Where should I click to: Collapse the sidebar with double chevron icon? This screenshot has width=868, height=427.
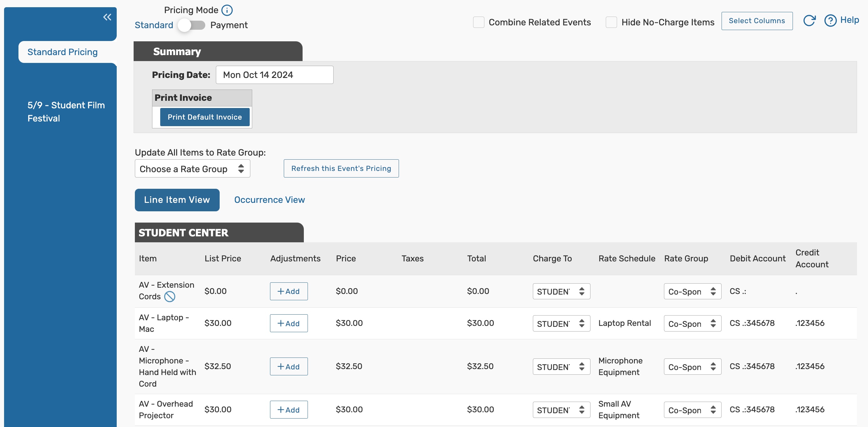point(107,17)
